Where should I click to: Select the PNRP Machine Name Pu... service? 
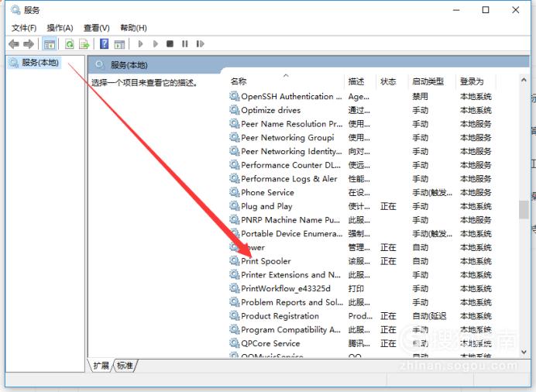pos(290,220)
